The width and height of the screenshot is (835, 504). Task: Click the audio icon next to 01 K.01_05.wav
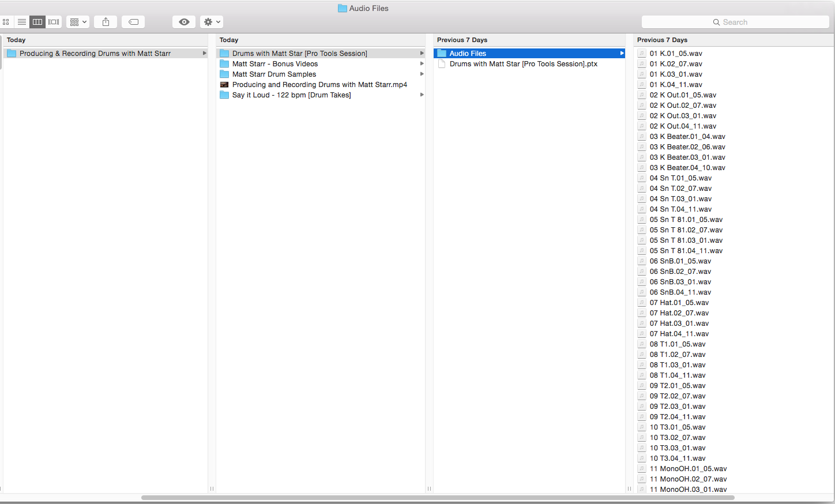tap(642, 53)
